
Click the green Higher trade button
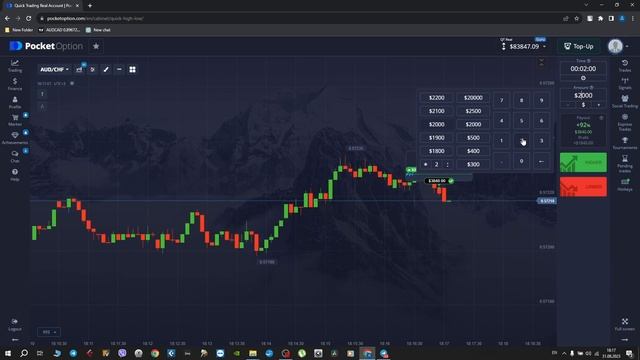(x=583, y=162)
